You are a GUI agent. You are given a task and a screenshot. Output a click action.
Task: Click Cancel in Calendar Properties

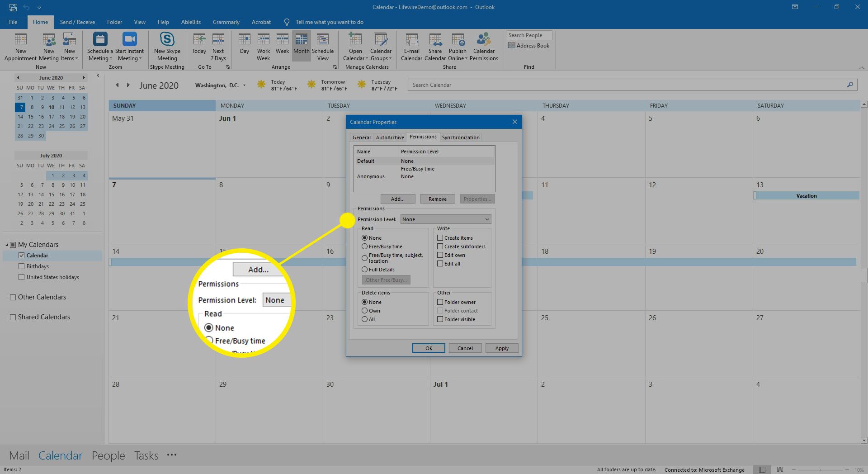pyautogui.click(x=465, y=348)
